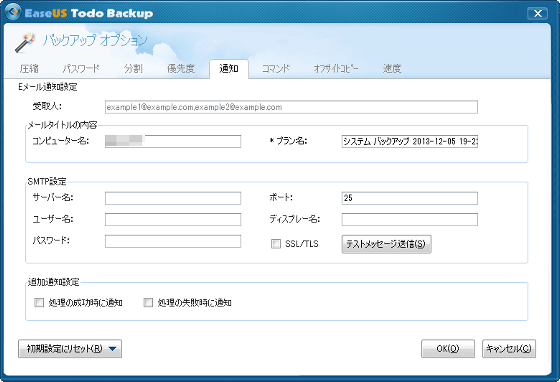Select the 通知 tab

pyautogui.click(x=229, y=69)
